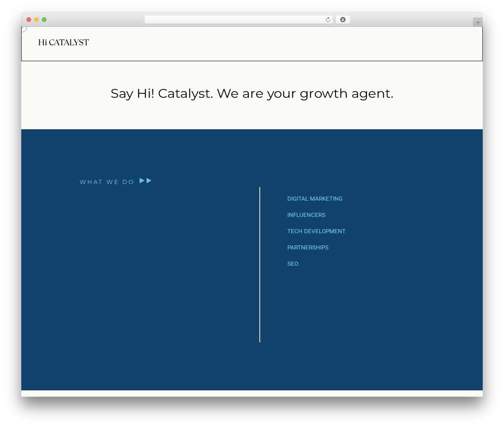
Task: Select Tech Development service
Action: coord(316,231)
